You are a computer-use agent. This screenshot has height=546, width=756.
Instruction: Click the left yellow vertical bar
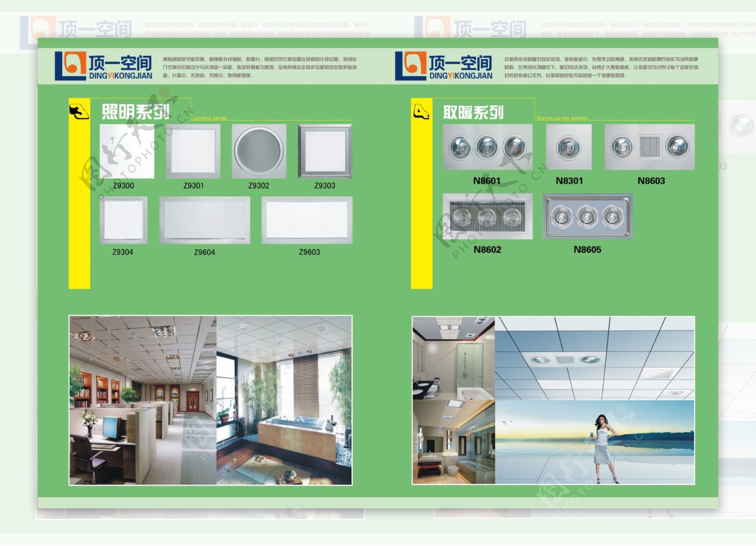point(79,194)
